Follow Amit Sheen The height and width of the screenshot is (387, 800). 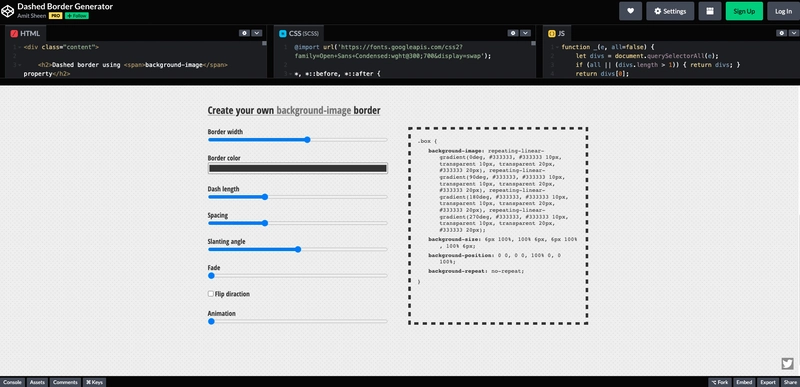click(x=77, y=16)
